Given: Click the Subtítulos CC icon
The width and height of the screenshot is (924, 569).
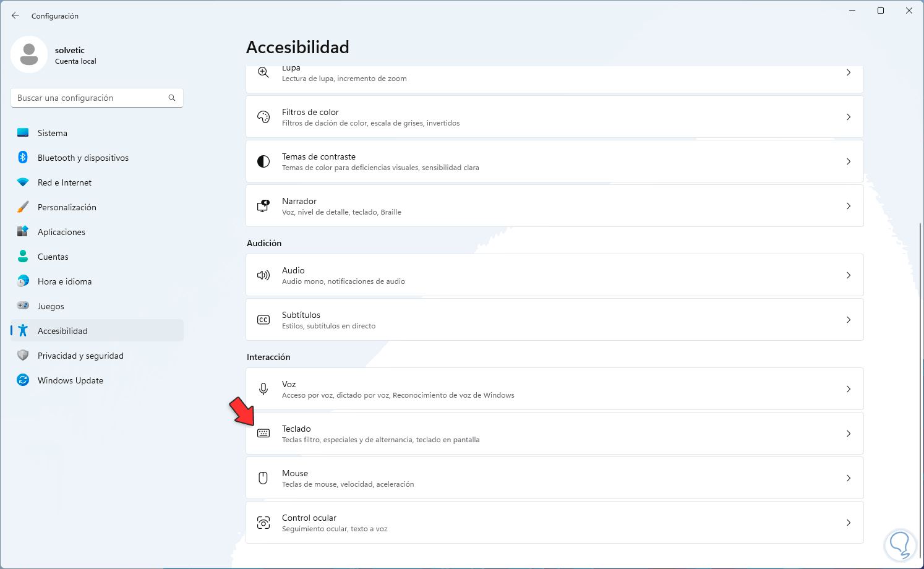Looking at the screenshot, I should point(263,320).
